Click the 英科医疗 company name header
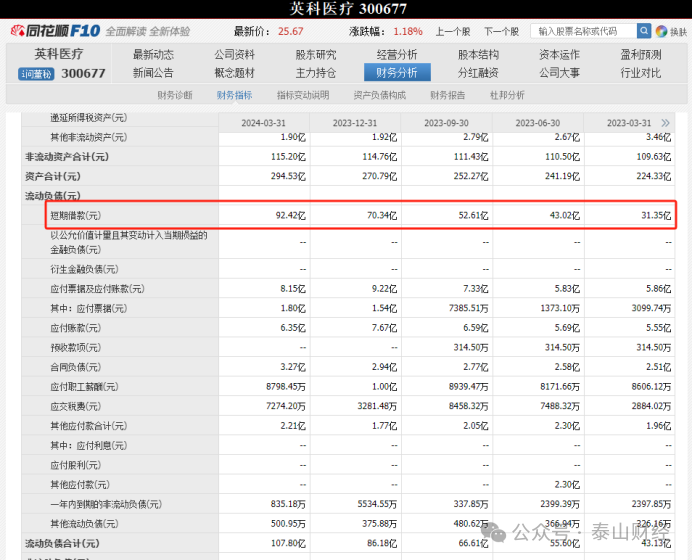This screenshot has width=692, height=560. [59, 54]
